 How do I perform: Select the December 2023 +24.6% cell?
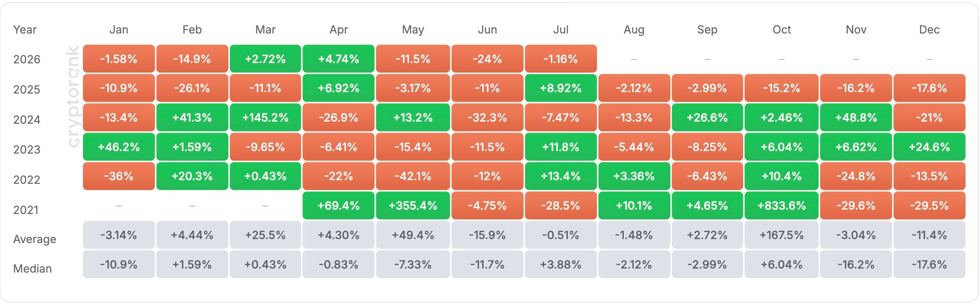click(929, 147)
